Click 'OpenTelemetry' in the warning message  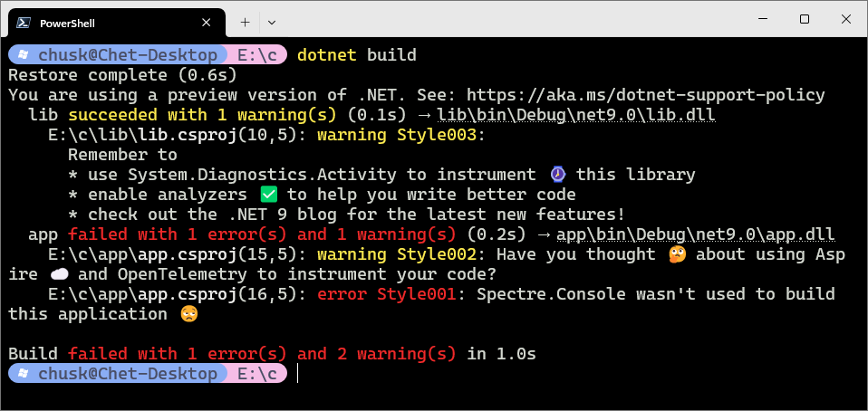tap(182, 274)
